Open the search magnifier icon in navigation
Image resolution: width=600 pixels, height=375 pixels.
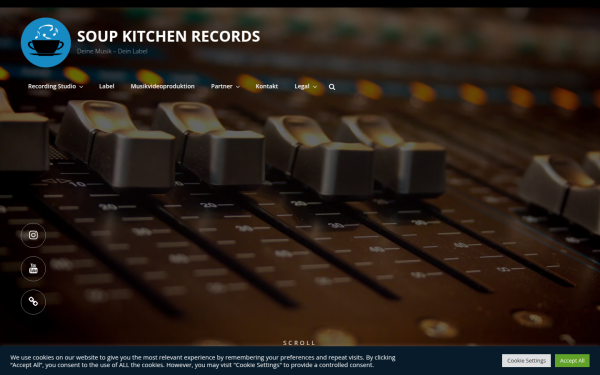click(332, 87)
